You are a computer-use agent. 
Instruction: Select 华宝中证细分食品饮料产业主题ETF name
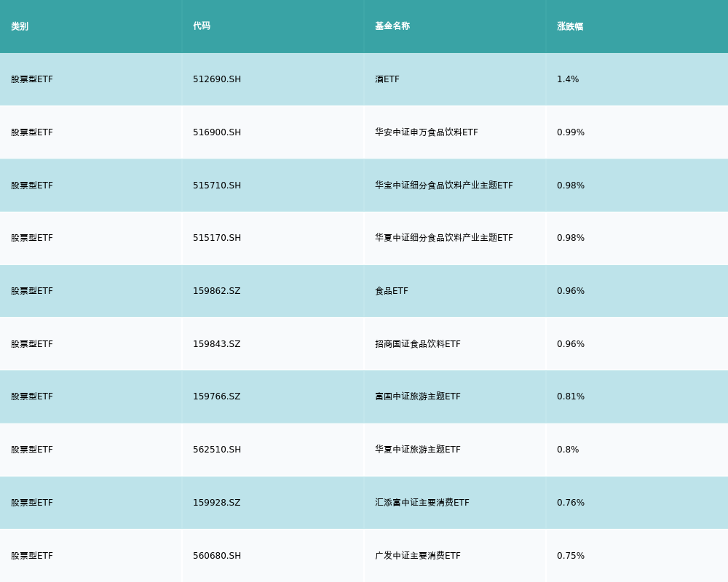click(444, 186)
